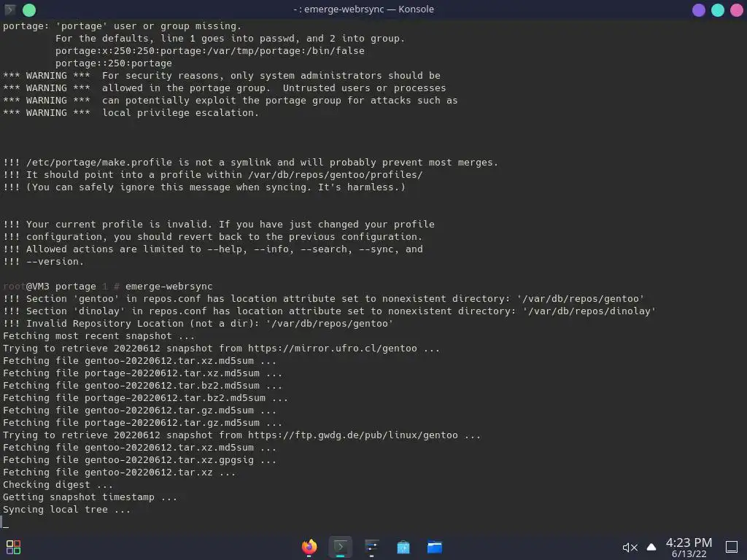Click the pink titlebar button
The image size is (747, 560).
click(737, 10)
